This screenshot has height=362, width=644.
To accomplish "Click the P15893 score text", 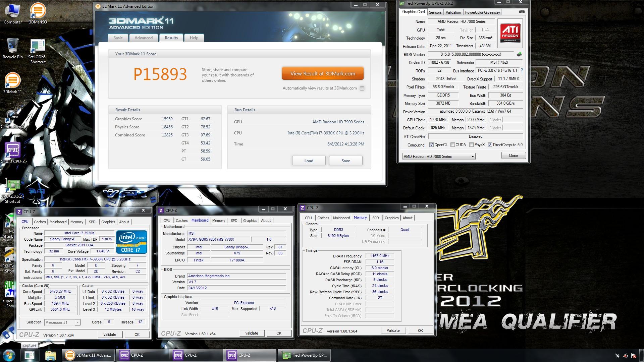I will coord(160,74).
